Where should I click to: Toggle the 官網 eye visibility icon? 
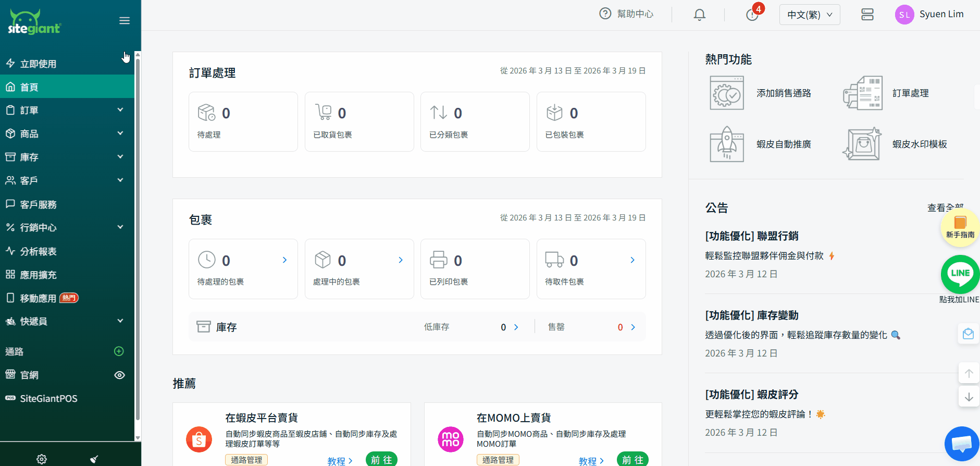(119, 375)
